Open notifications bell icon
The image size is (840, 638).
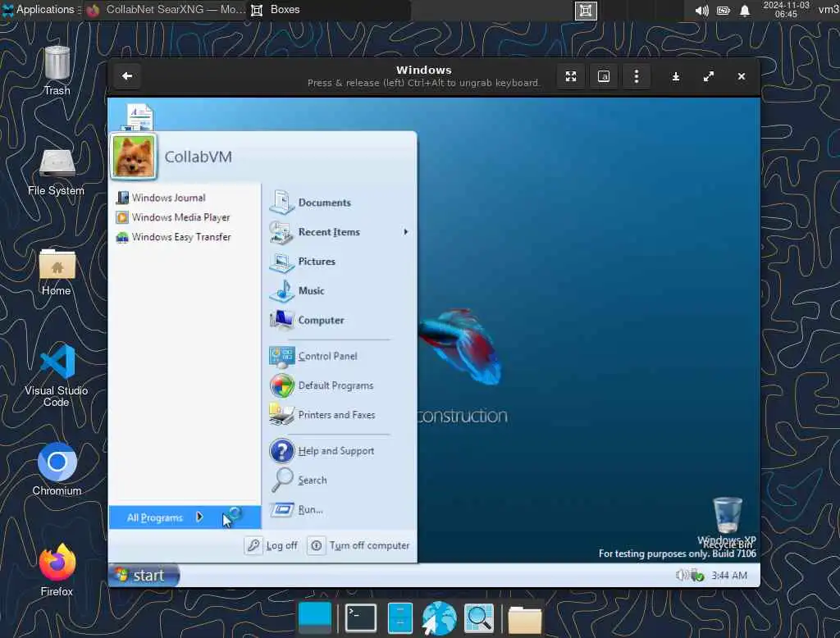click(x=745, y=11)
